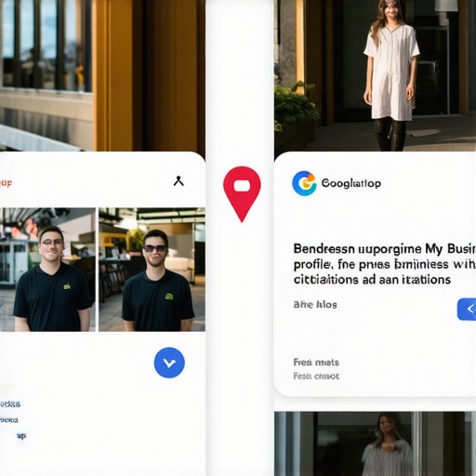Open the building exterior photo at top left

pos(102,75)
